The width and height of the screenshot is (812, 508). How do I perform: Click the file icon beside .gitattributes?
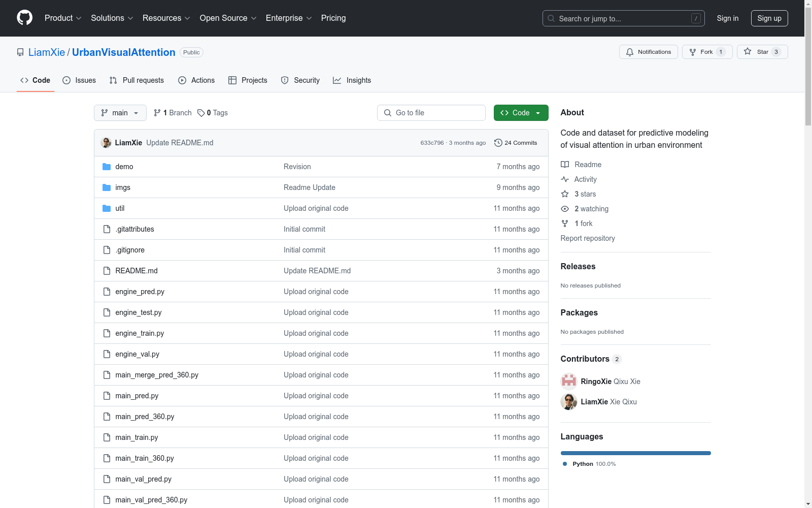(107, 229)
